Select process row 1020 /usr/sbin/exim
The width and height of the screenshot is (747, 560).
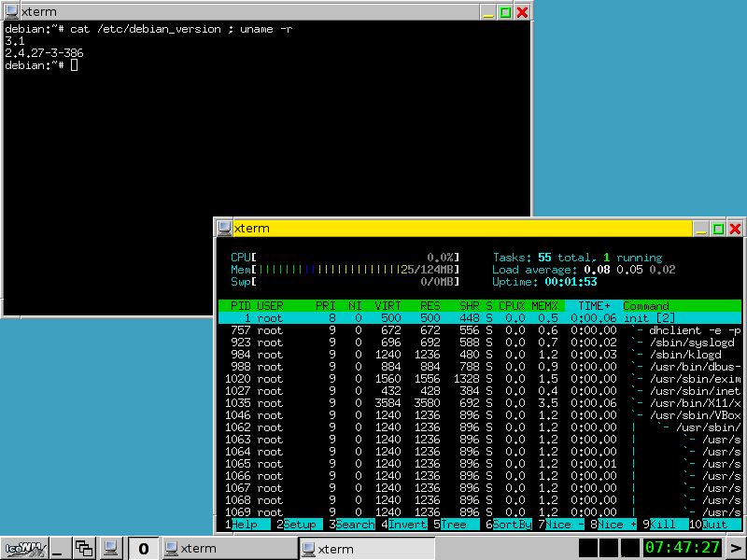pyautogui.click(x=480, y=379)
